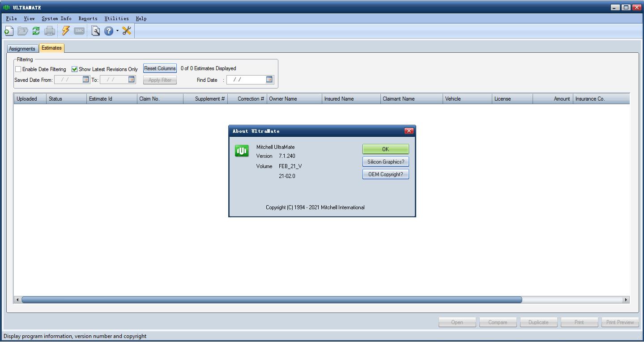The image size is (644, 342).
Task: Sort by the Uploaded column header
Action: click(x=30, y=99)
